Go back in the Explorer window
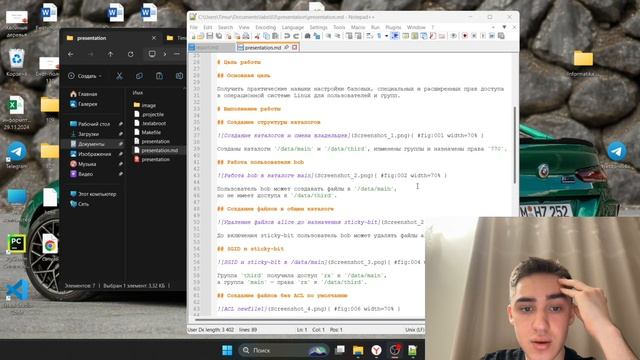This screenshot has height=360, width=640. click(x=71, y=54)
